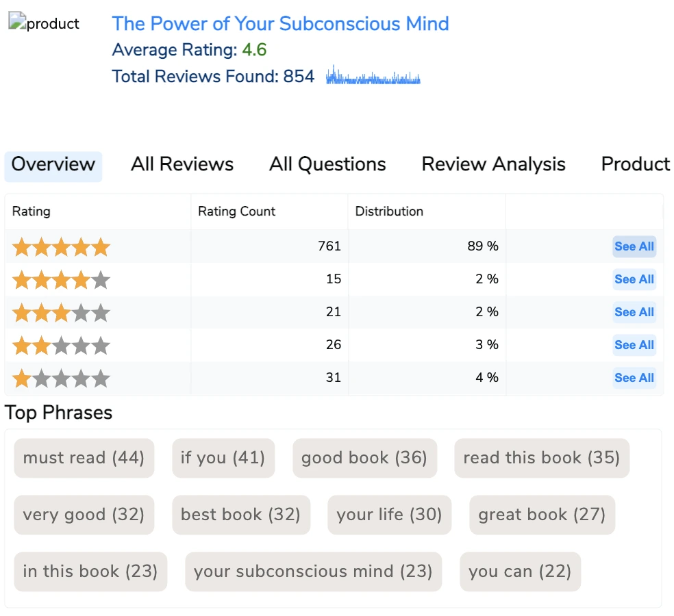Filter by "good book (36)" phrase

coord(364,458)
